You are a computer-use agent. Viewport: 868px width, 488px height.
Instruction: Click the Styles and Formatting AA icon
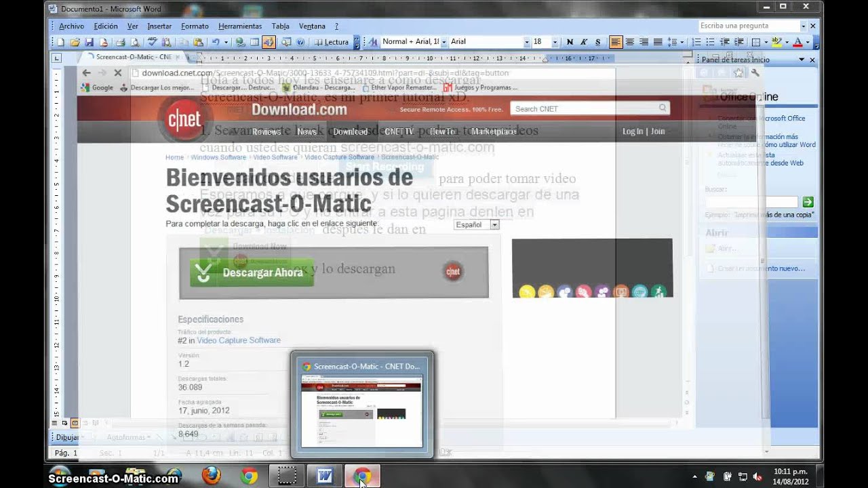coord(372,42)
